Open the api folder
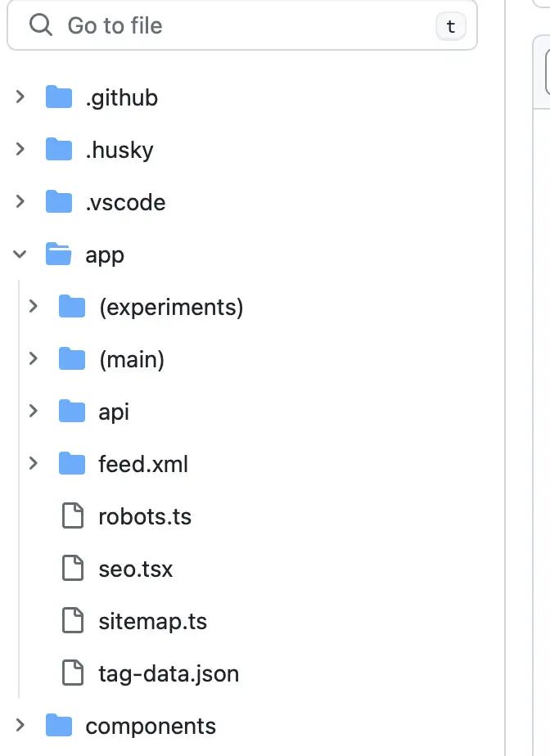 tap(114, 412)
